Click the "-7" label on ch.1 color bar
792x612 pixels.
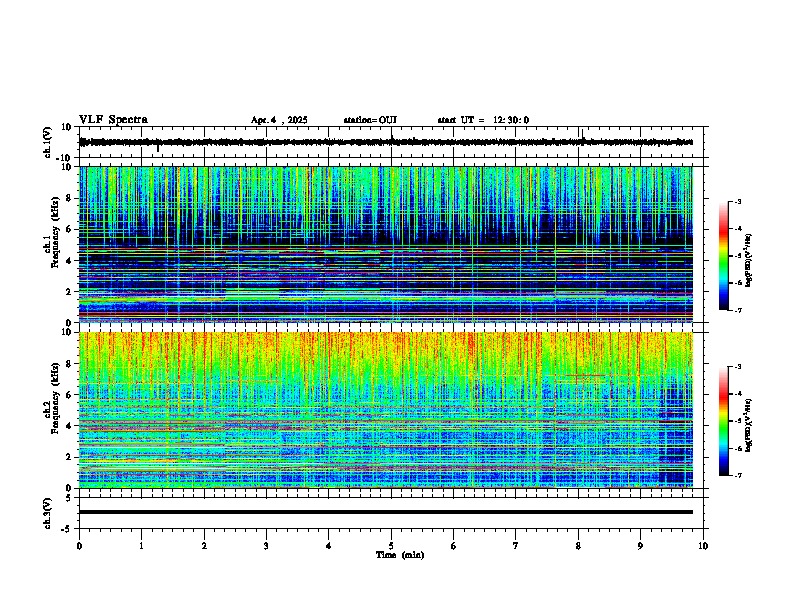(x=738, y=310)
